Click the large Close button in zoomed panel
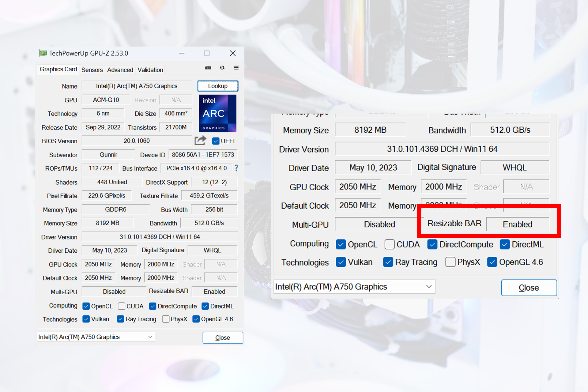 pos(529,288)
